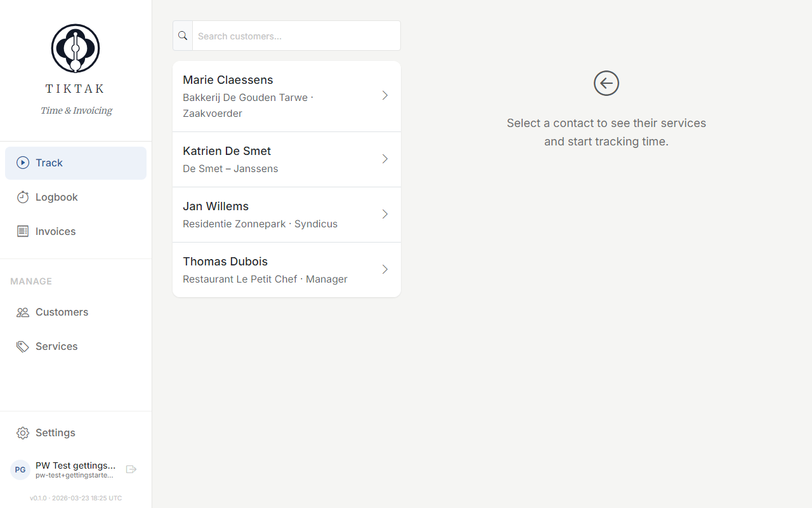Click the Track play icon

click(x=23, y=163)
